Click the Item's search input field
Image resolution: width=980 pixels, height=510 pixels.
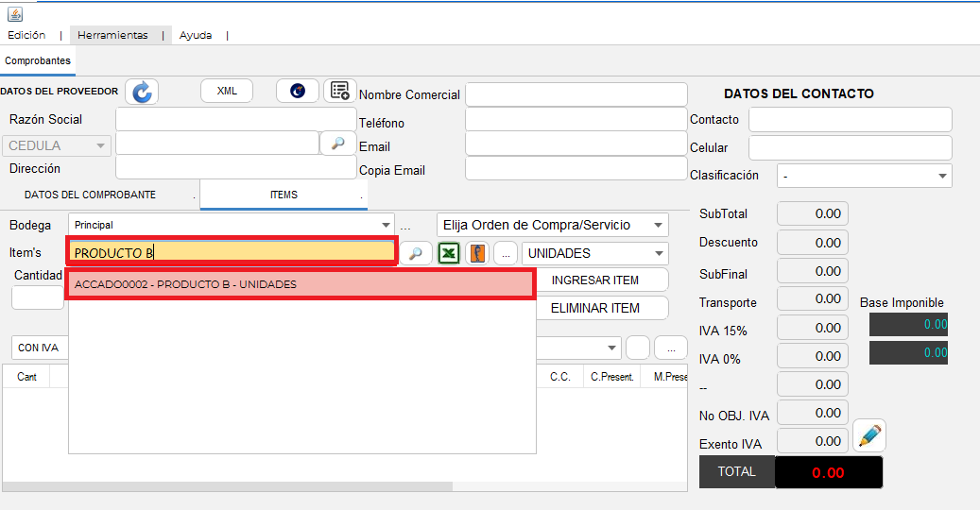coord(232,252)
